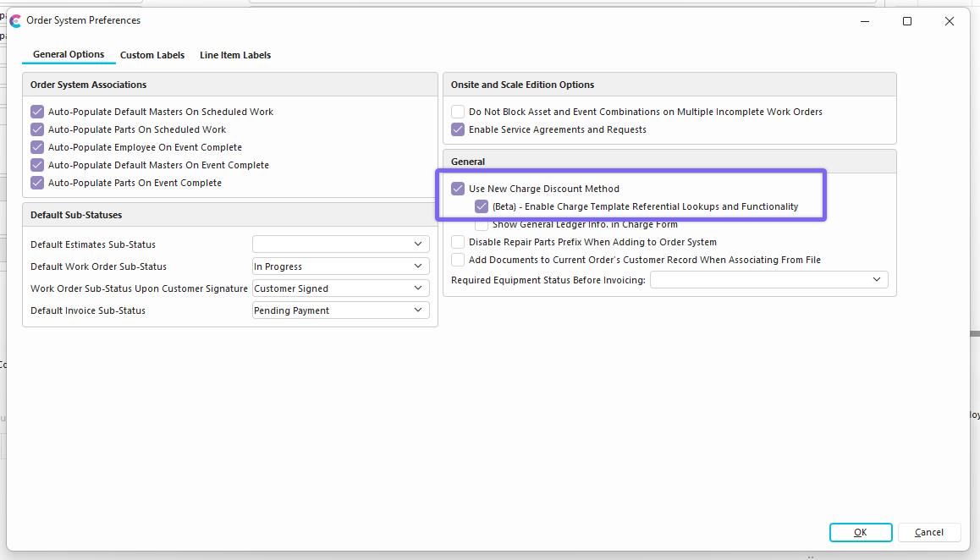Click the Cancel button
The width and height of the screenshot is (980, 560).
click(x=928, y=532)
